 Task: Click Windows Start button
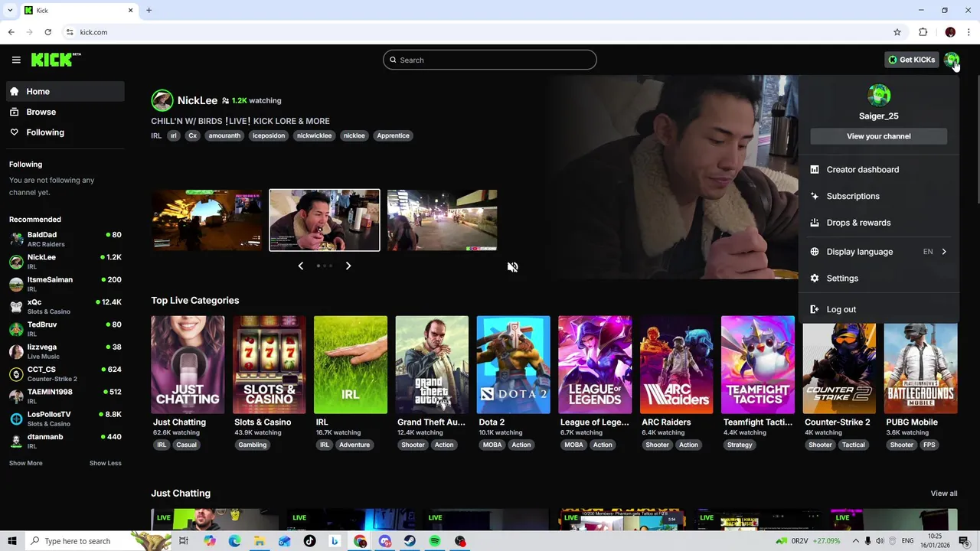pos(12,541)
